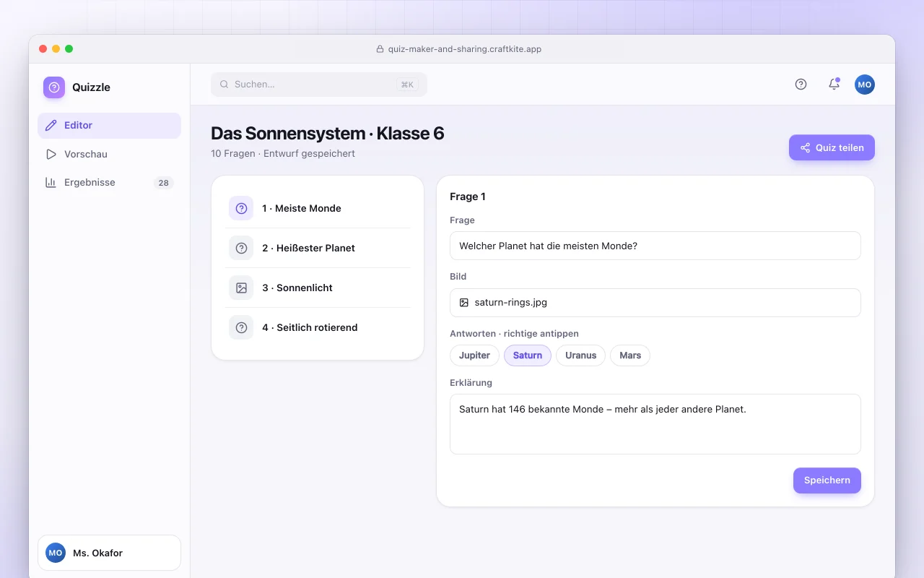The height and width of the screenshot is (578, 924).
Task: Click the "Frage 1" panel heading
Action: pyautogui.click(x=468, y=197)
